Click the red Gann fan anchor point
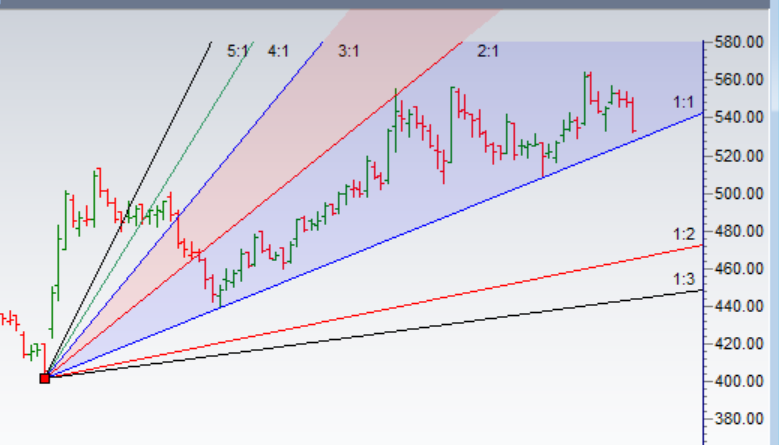The width and height of the screenshot is (779, 445). click(44, 378)
